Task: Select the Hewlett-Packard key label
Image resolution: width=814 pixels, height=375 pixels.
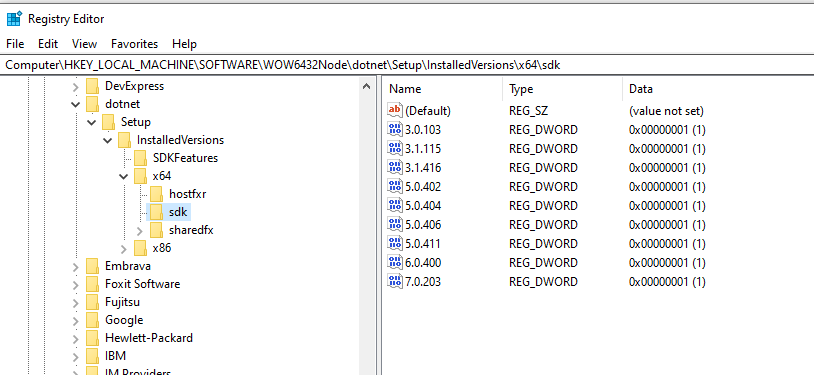Action: 149,338
